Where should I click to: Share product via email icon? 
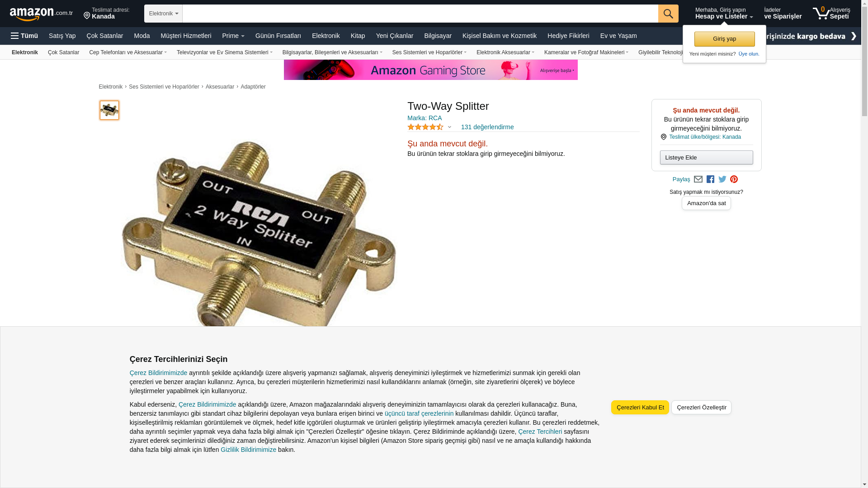point(698,179)
